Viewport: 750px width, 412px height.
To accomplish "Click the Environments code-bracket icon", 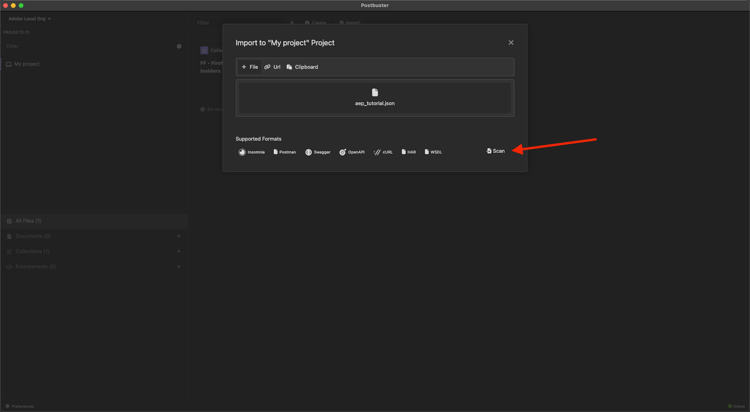I will 9,267.
